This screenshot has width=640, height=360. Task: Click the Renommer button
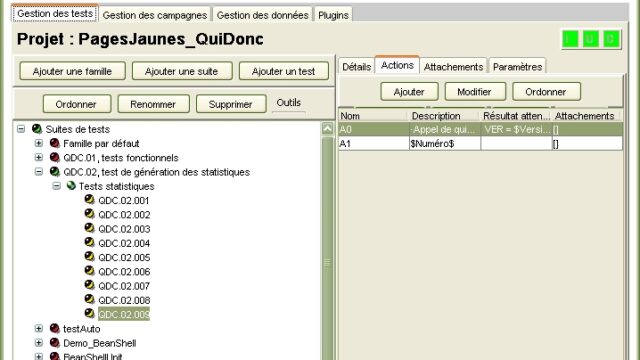pos(153,104)
